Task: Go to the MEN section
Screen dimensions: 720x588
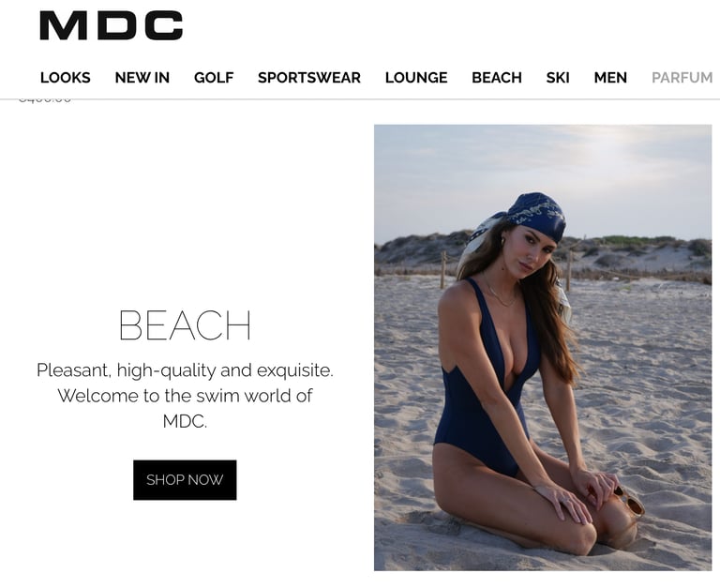Action: click(x=610, y=78)
